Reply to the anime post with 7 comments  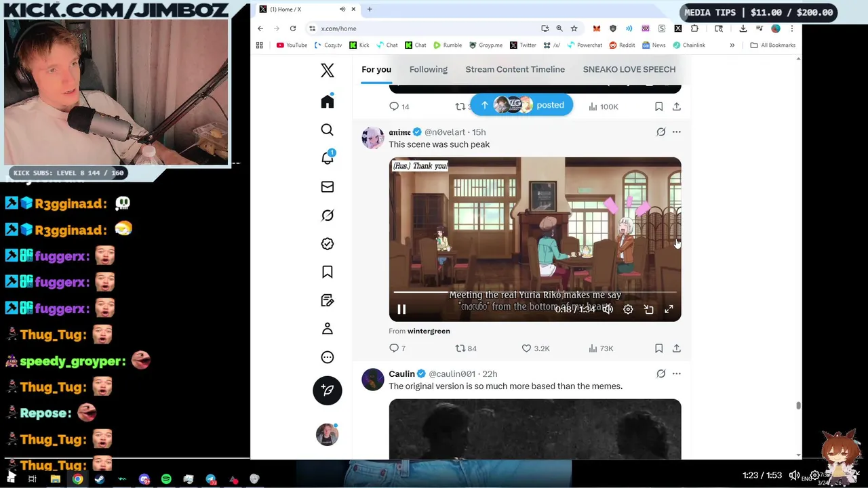tap(397, 348)
